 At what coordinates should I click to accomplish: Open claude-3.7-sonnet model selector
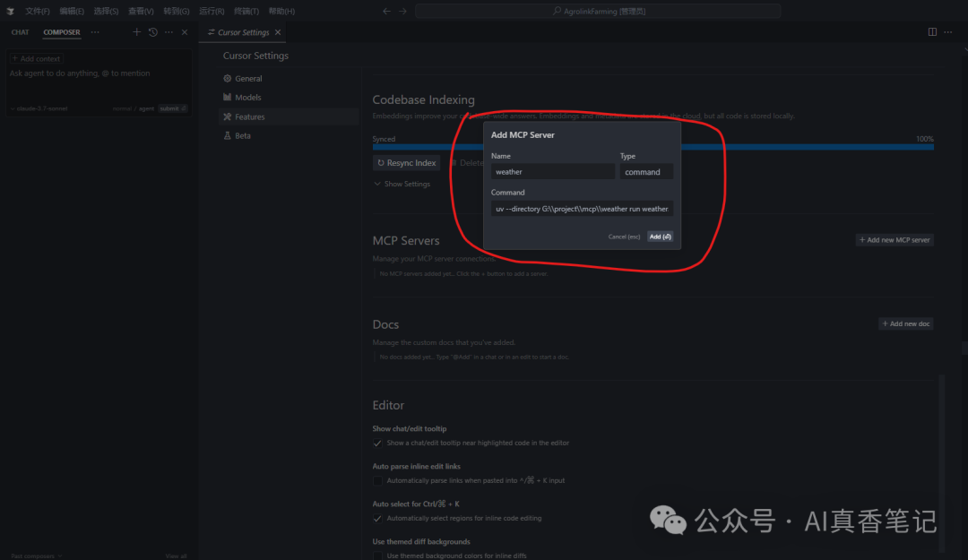(40, 108)
